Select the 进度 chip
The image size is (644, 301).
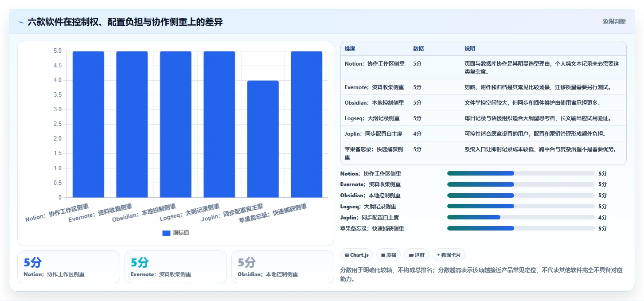pos(417,255)
